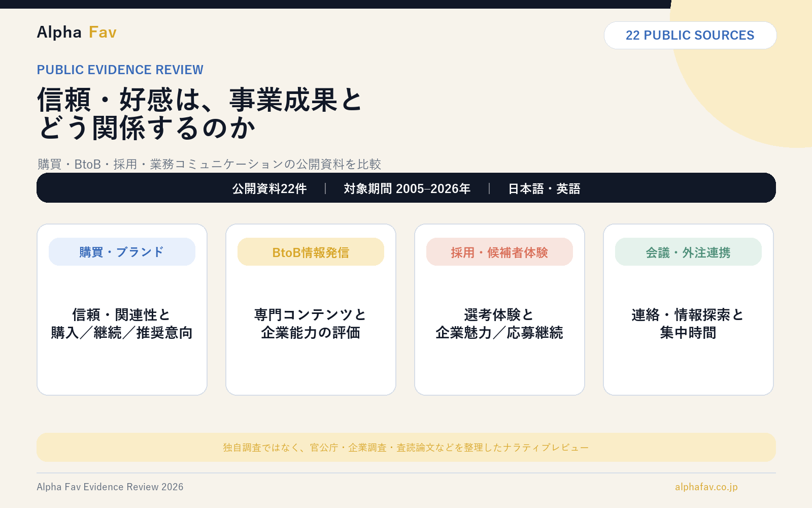Click the 22 PUBLIC SOURCES badge
812x508 pixels.
[690, 35]
